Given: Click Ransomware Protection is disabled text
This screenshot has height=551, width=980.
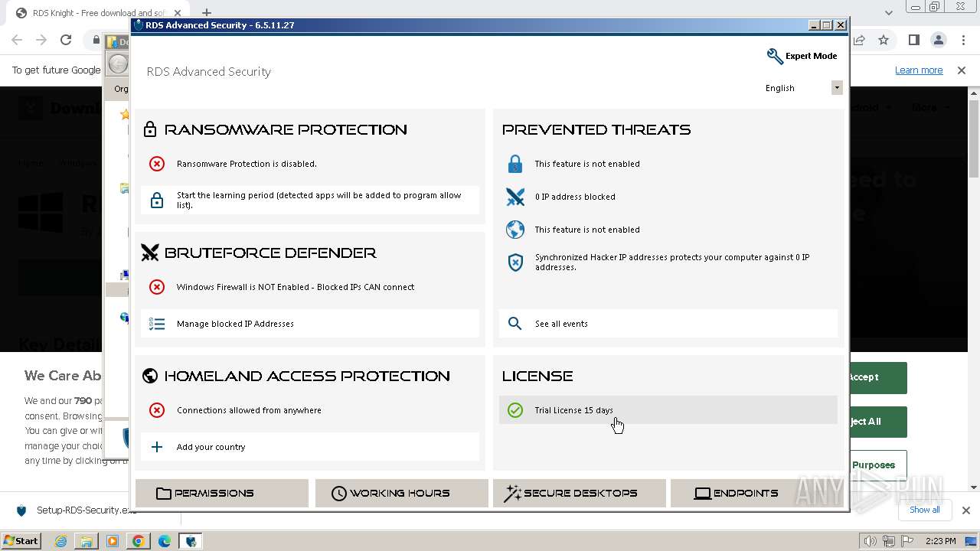Looking at the screenshot, I should coord(247,164).
